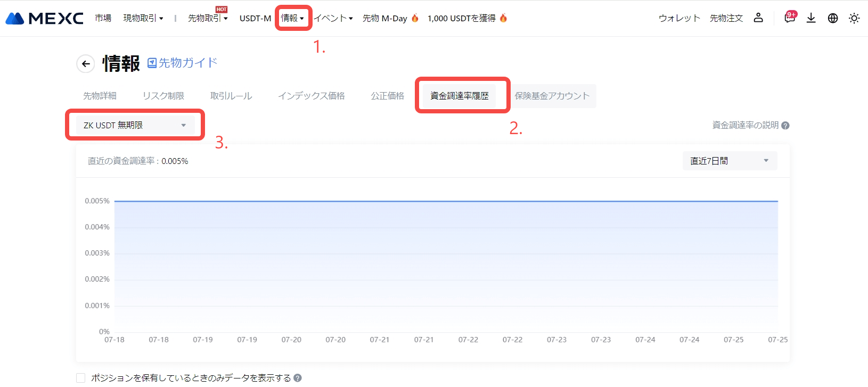Open the 情報 menu in the navbar
The image size is (868, 387).
[x=292, y=18]
